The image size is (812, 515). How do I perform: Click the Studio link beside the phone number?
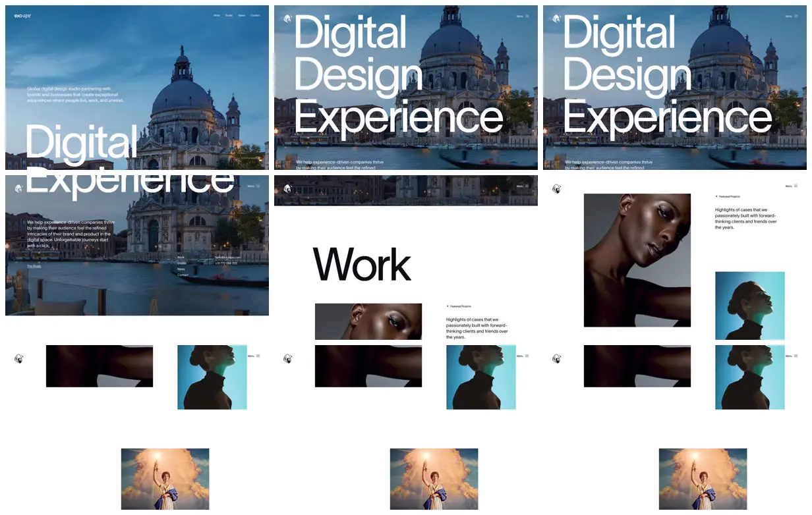point(182,263)
